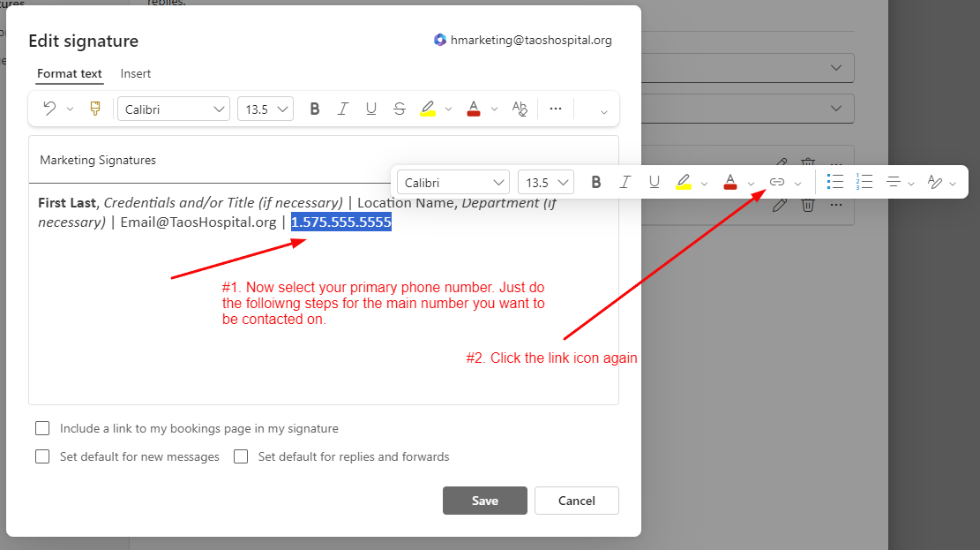Open the first dropdown in the background settings page
The image size is (980, 550).
click(747, 68)
